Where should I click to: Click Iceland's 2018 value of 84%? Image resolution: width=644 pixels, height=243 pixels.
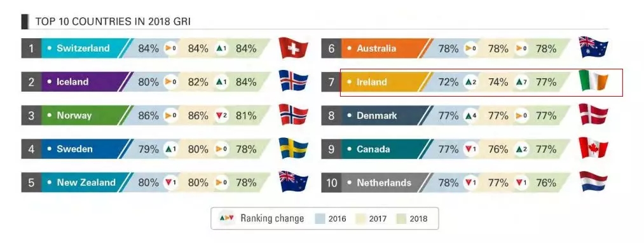click(x=246, y=82)
